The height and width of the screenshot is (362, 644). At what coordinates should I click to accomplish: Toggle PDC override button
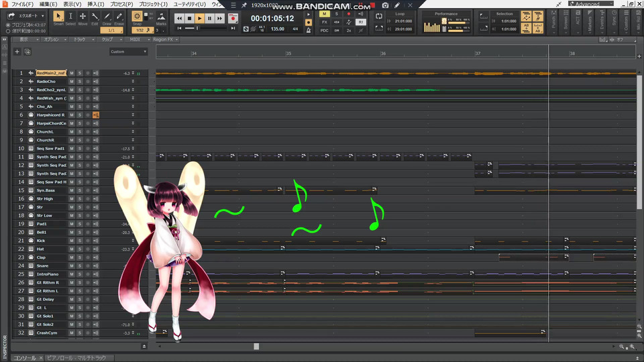tap(325, 30)
